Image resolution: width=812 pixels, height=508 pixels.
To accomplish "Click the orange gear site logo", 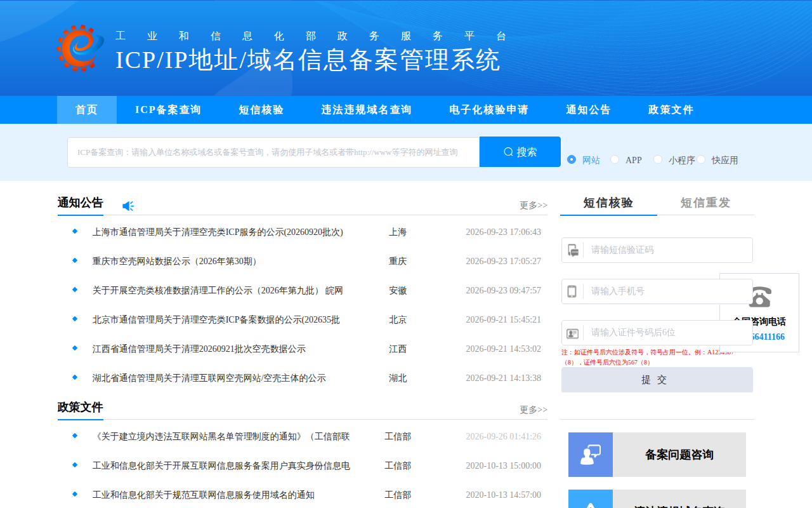I will pyautogui.click(x=81, y=48).
